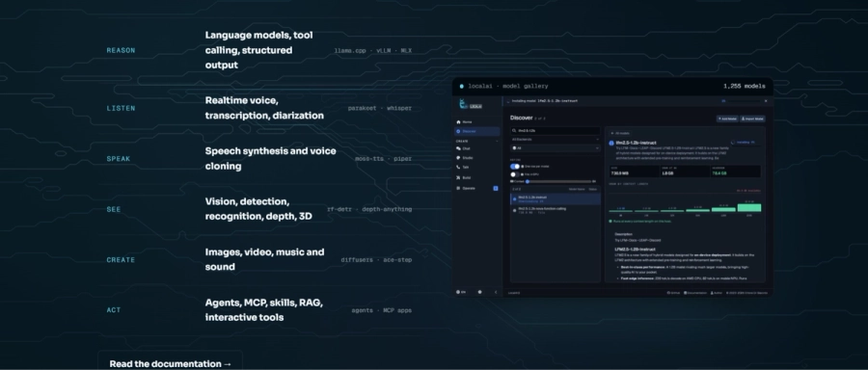Image resolution: width=868 pixels, height=370 pixels.
Task: Toggle One row per model switch
Action: tap(515, 166)
